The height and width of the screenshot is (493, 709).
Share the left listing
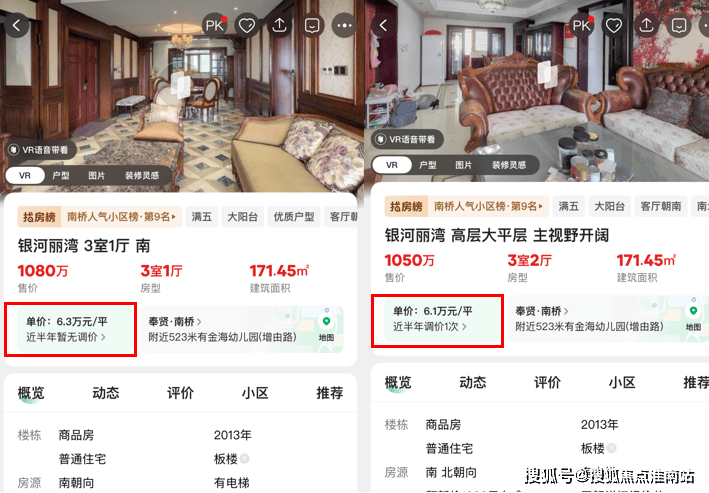[x=279, y=25]
